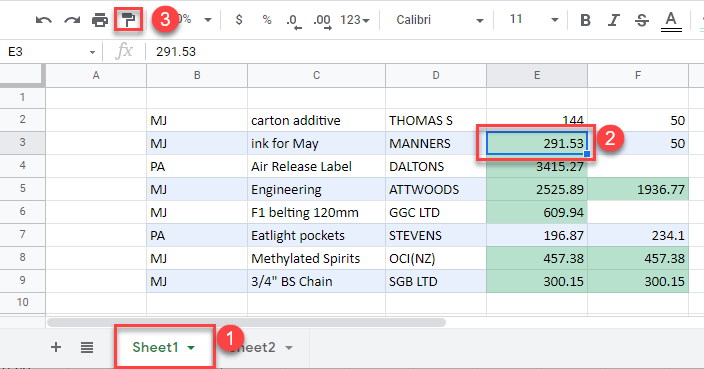The width and height of the screenshot is (704, 369).
Task: Select cell with value 1936.77
Action: pos(638,189)
